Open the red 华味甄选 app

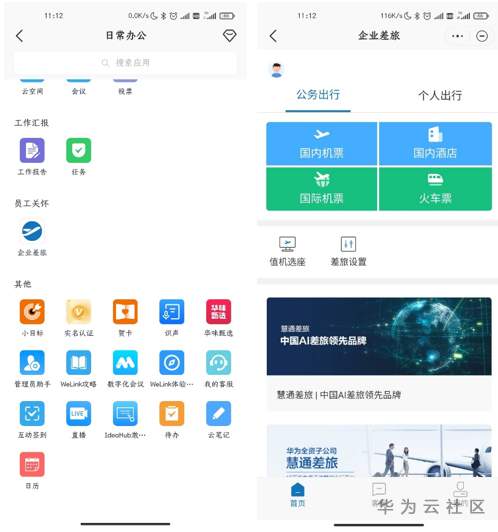(218, 311)
